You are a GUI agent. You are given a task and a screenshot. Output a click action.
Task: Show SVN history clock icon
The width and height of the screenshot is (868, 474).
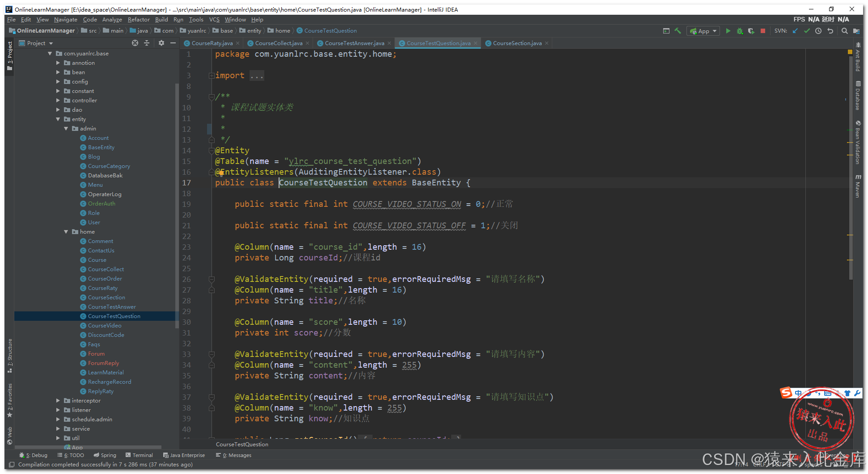[818, 31]
